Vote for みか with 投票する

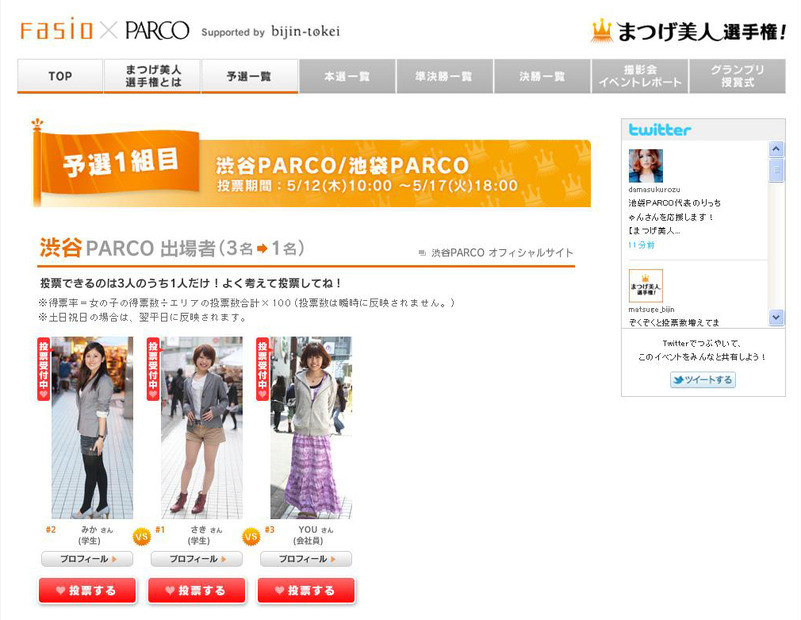click(87, 591)
